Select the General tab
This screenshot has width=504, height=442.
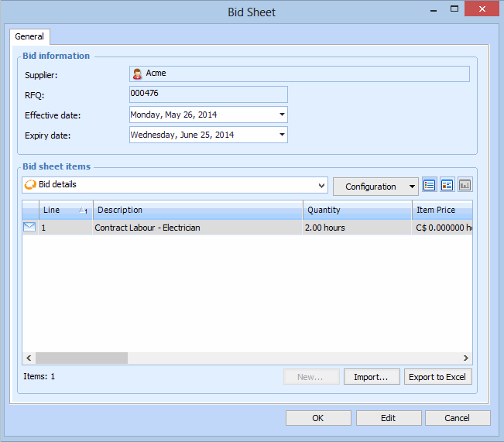tap(29, 36)
